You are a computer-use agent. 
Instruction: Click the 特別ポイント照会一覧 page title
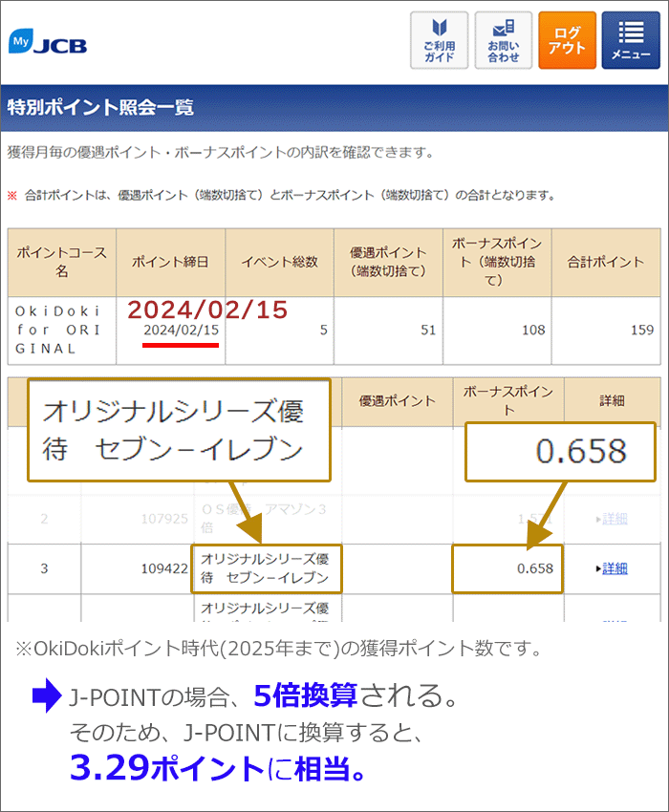(100, 108)
